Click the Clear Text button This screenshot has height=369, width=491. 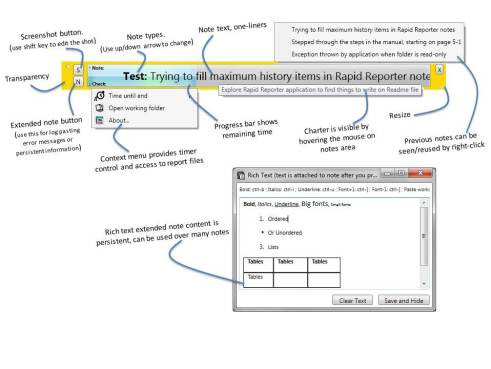352,300
